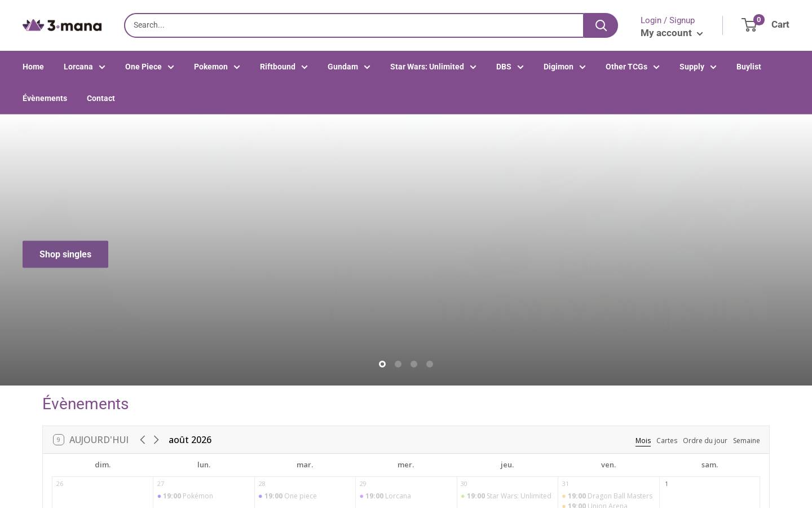Switch to Ordre du jour view
The image size is (812, 508).
[705, 441]
